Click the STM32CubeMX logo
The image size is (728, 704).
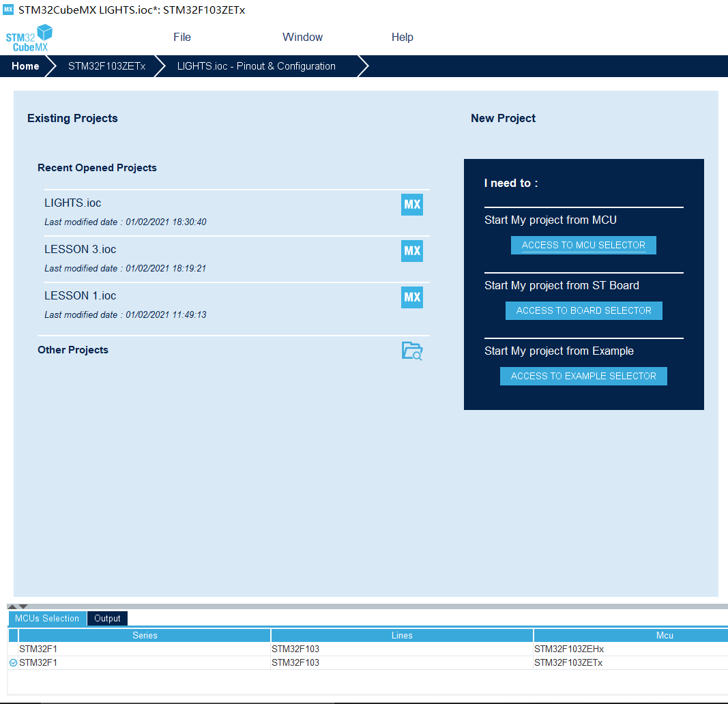[29, 38]
